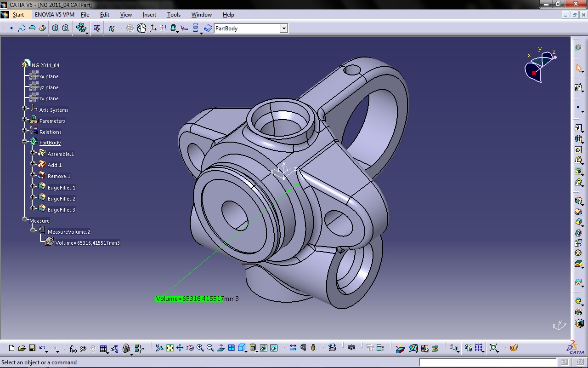Select EdgeFillet.2 in the tree

point(62,199)
